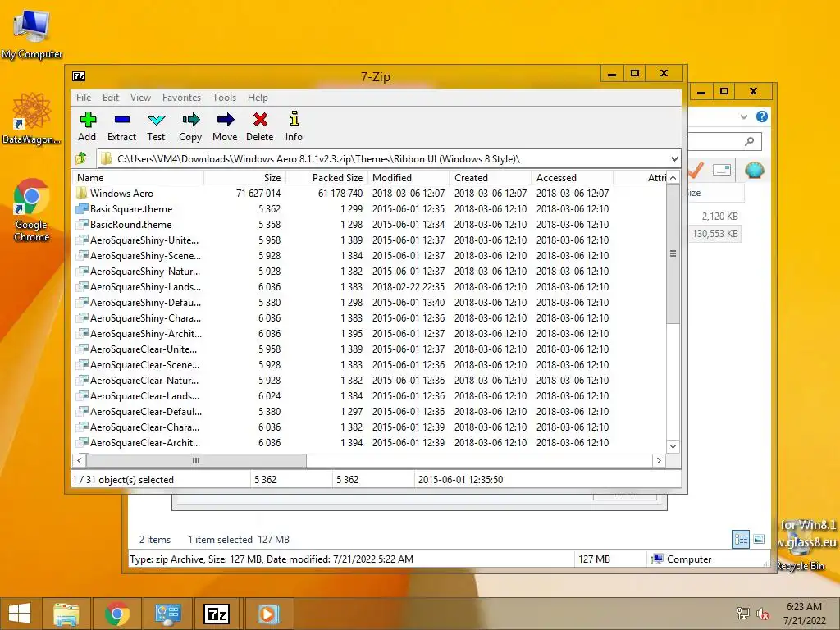This screenshot has height=630, width=840.
Task: Open Control Panel taskbar icon
Action: 167,614
